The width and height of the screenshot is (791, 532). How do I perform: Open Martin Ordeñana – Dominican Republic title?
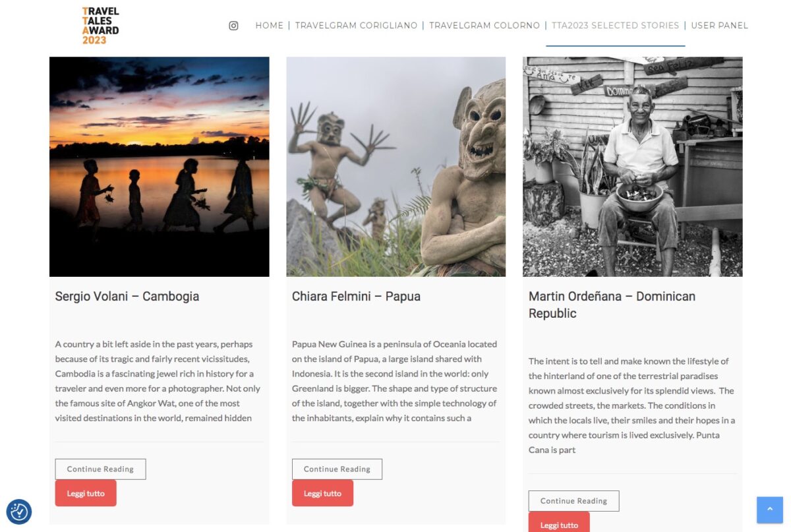[612, 305]
